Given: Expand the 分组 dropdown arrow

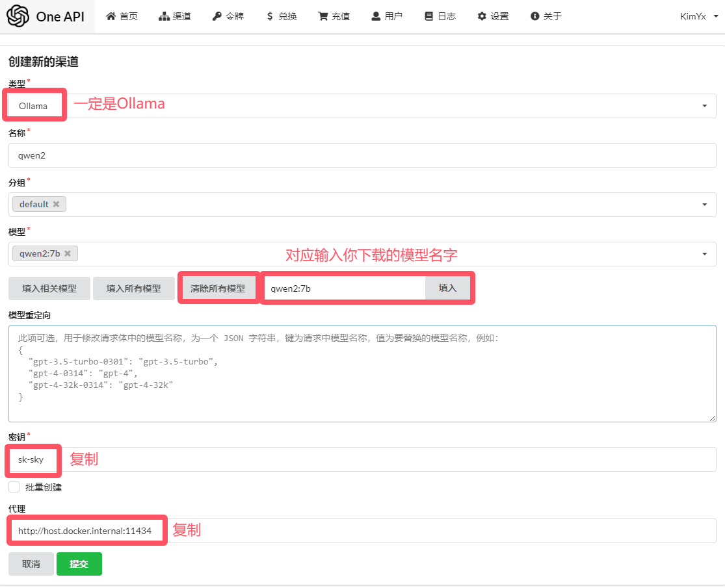Looking at the screenshot, I should [704, 205].
